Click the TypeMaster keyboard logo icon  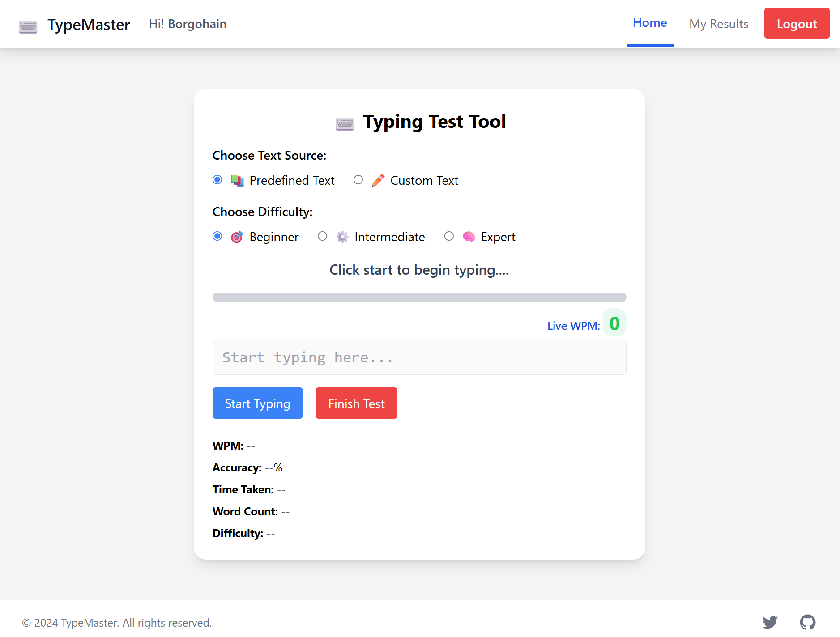pos(28,26)
